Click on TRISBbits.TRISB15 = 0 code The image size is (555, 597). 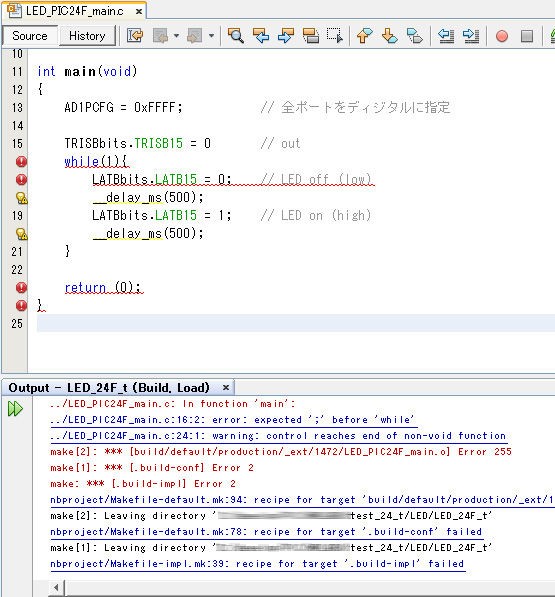pyautogui.click(x=137, y=144)
